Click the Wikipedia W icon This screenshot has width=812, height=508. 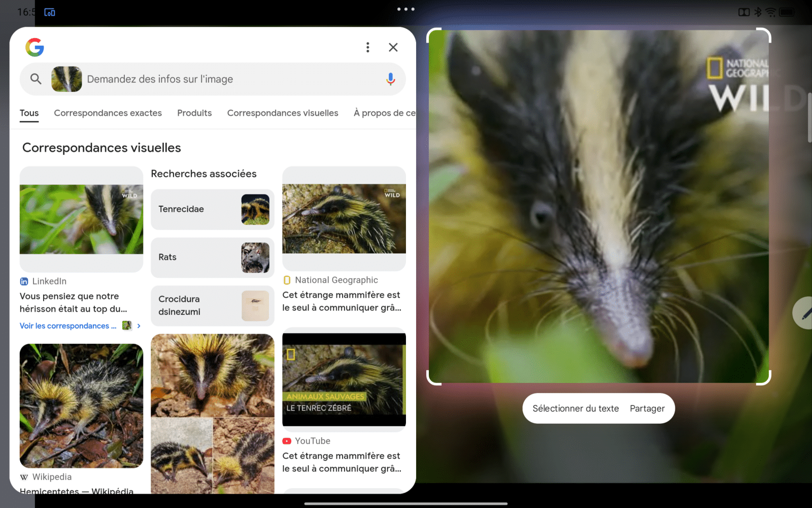tap(24, 477)
